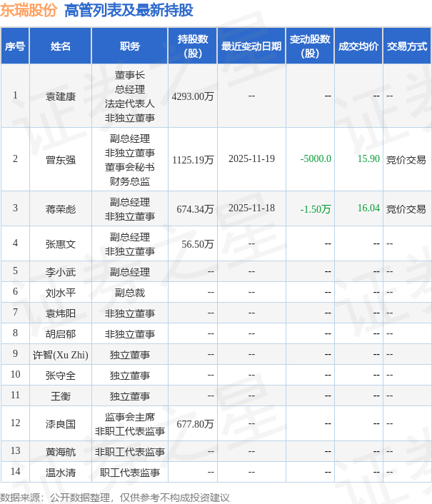Click the date 2025-11-19
This screenshot has height=504, width=432.
tap(251, 158)
